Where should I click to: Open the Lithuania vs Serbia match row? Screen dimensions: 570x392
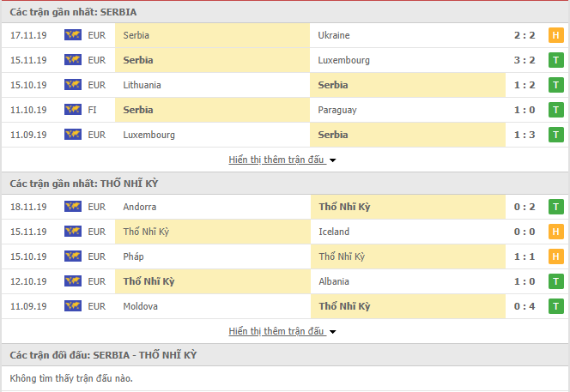(x=285, y=85)
